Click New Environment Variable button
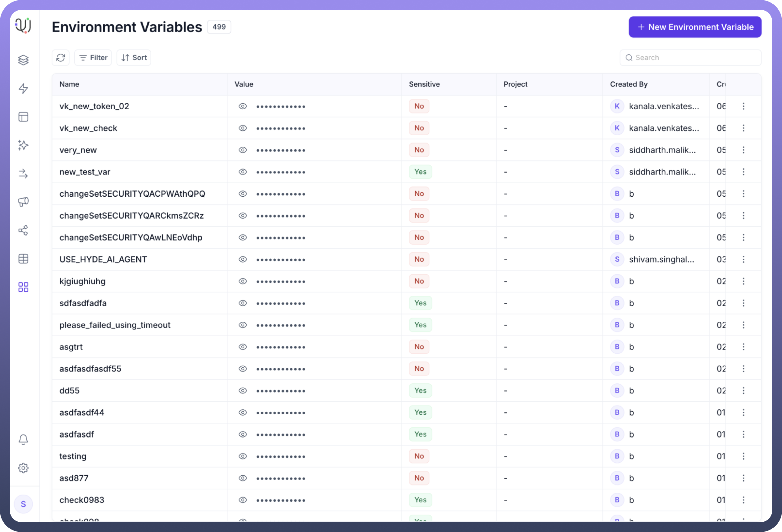Image resolution: width=782 pixels, height=532 pixels. pos(695,27)
